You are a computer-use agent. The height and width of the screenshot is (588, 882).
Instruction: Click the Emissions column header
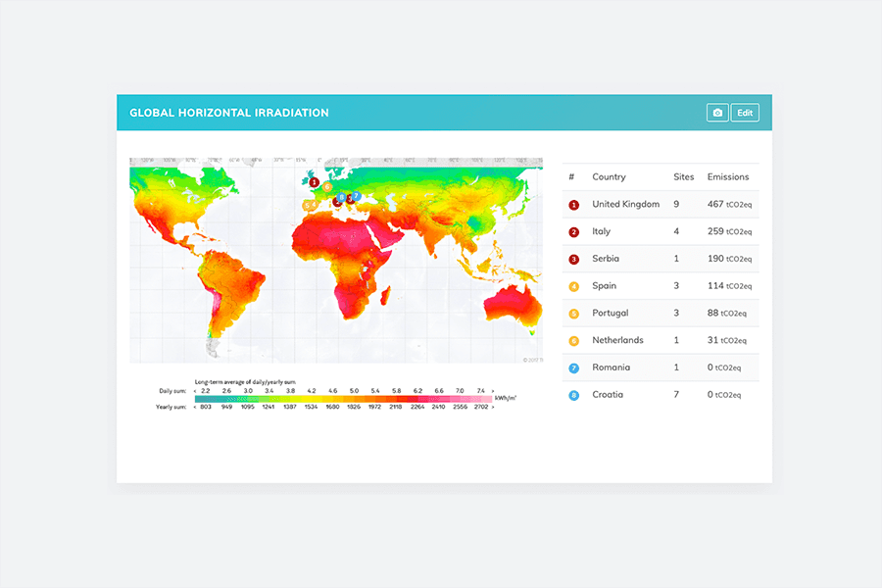point(727,177)
